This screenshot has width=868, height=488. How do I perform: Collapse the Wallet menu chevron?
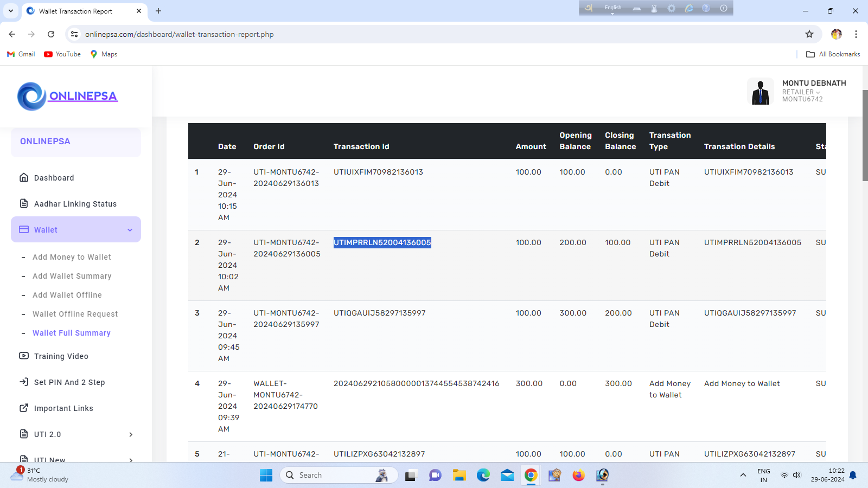coord(130,230)
